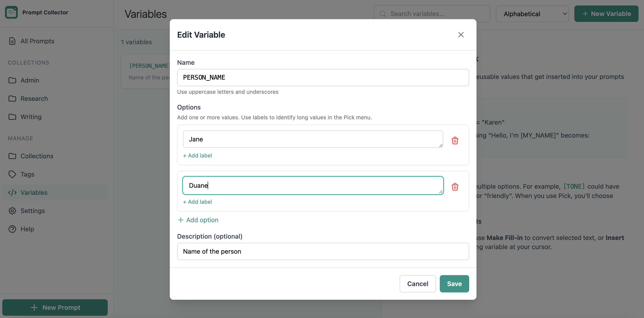Click the Prompt Collector logo icon
644x318 pixels.
tap(11, 12)
